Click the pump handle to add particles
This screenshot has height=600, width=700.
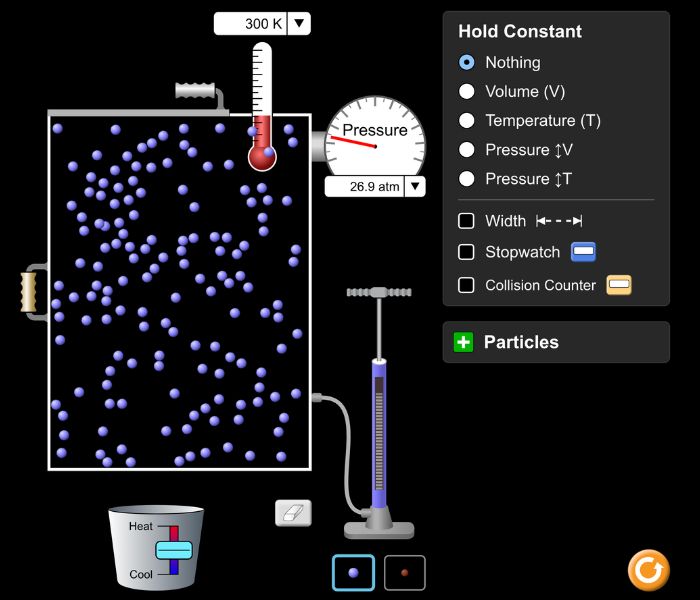click(378, 293)
